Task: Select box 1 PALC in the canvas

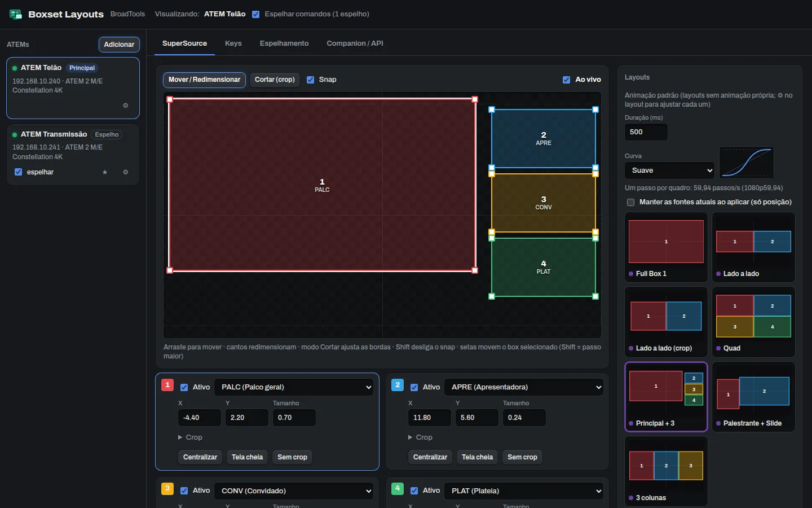Action: pos(322,185)
